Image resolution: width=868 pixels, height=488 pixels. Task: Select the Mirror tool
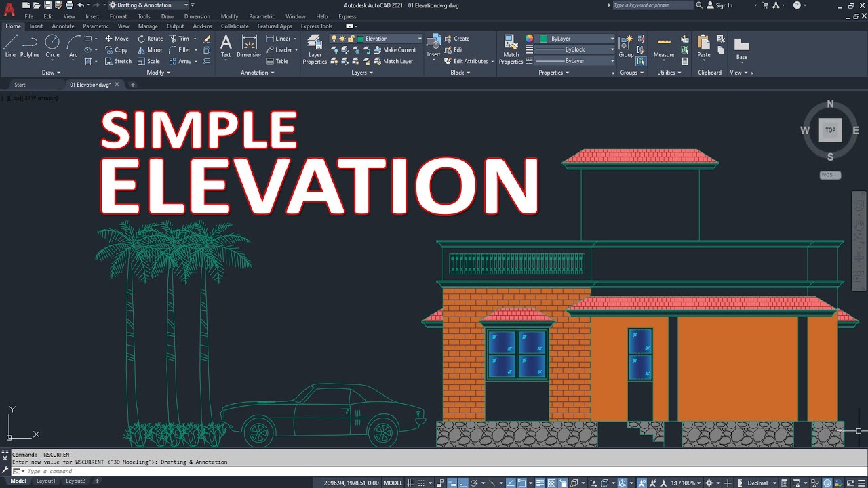tap(151, 49)
